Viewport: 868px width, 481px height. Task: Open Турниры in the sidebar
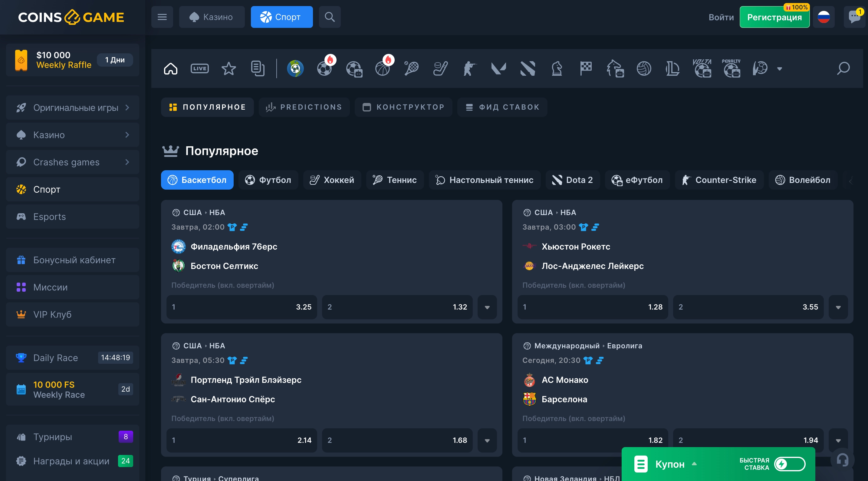[72, 437]
